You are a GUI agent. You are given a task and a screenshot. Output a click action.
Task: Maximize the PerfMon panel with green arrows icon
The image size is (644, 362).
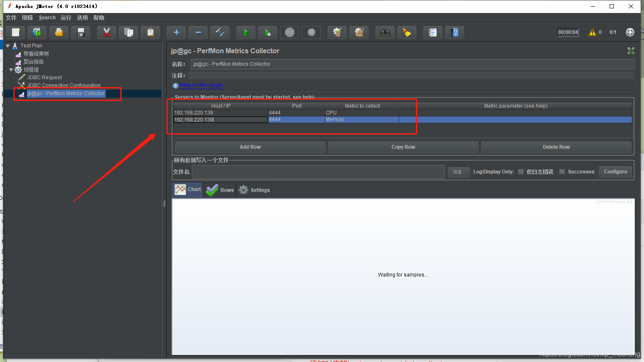tap(631, 51)
